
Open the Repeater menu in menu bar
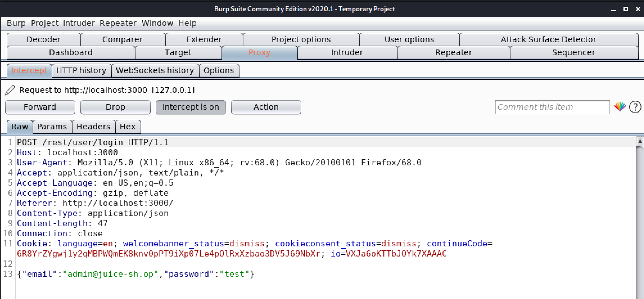click(118, 23)
